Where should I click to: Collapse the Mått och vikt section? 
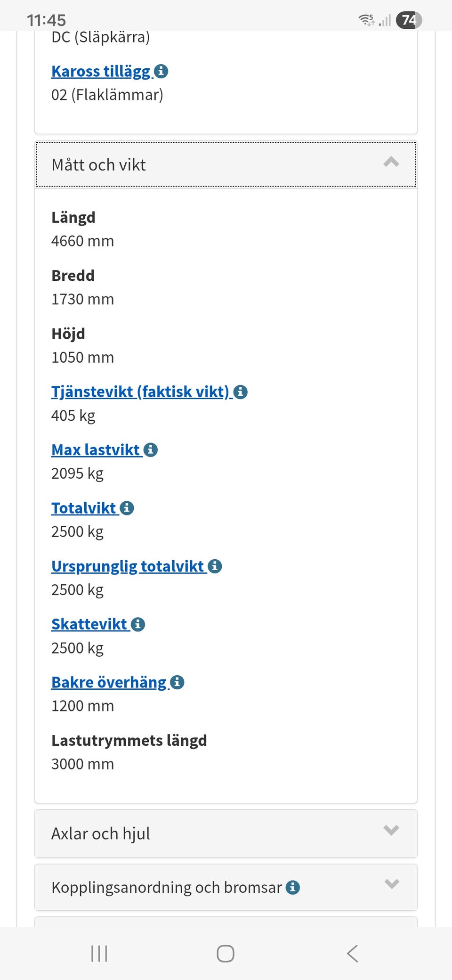click(x=391, y=163)
